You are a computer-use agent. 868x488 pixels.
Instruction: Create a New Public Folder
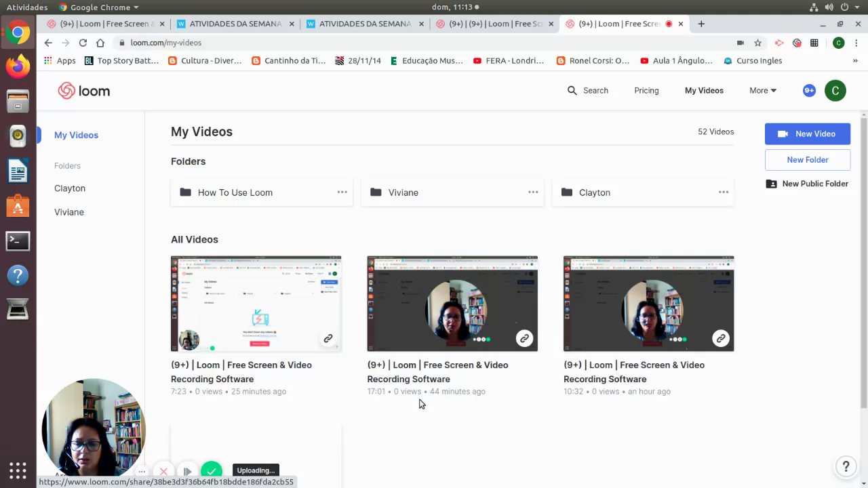pyautogui.click(x=808, y=184)
